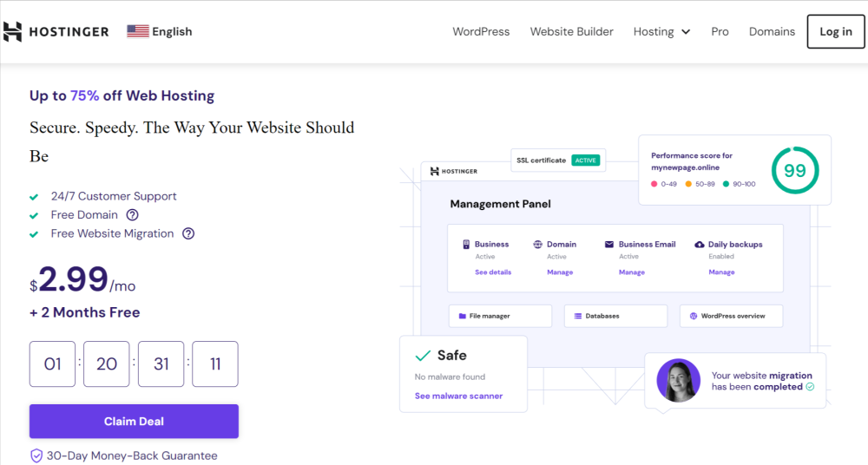Viewport: 868px width, 465px height.
Task: Open the English language selector
Action: (x=160, y=31)
